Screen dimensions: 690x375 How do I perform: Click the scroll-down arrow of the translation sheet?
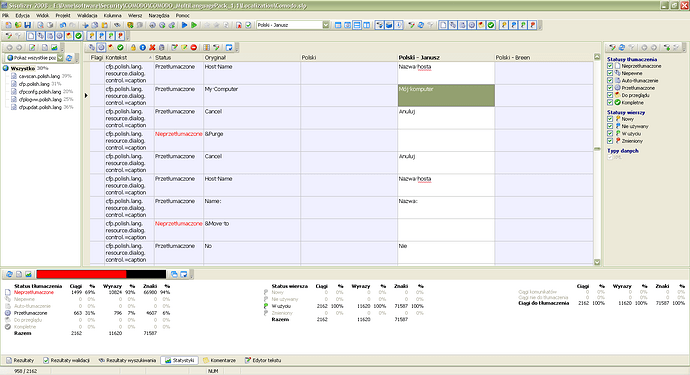click(597, 262)
